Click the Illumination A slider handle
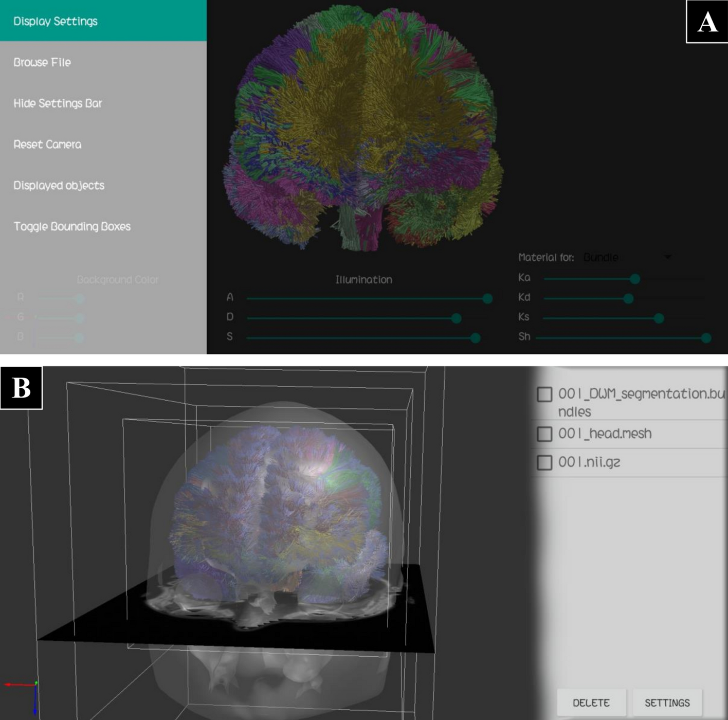 pos(487,298)
